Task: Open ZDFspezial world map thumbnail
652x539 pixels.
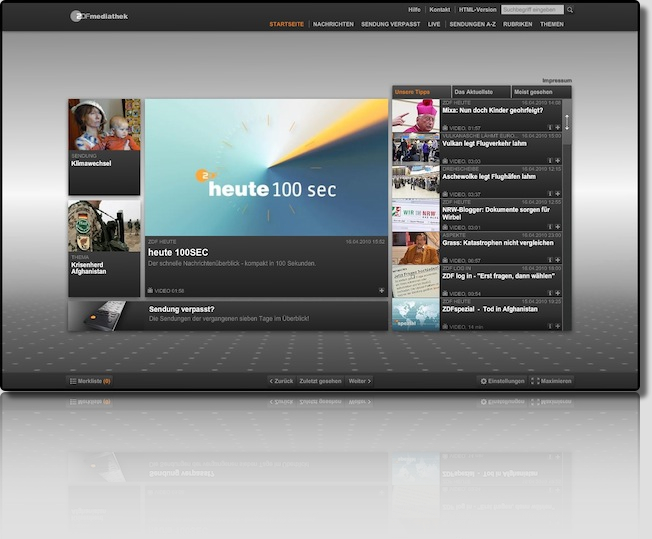Action: click(416, 314)
